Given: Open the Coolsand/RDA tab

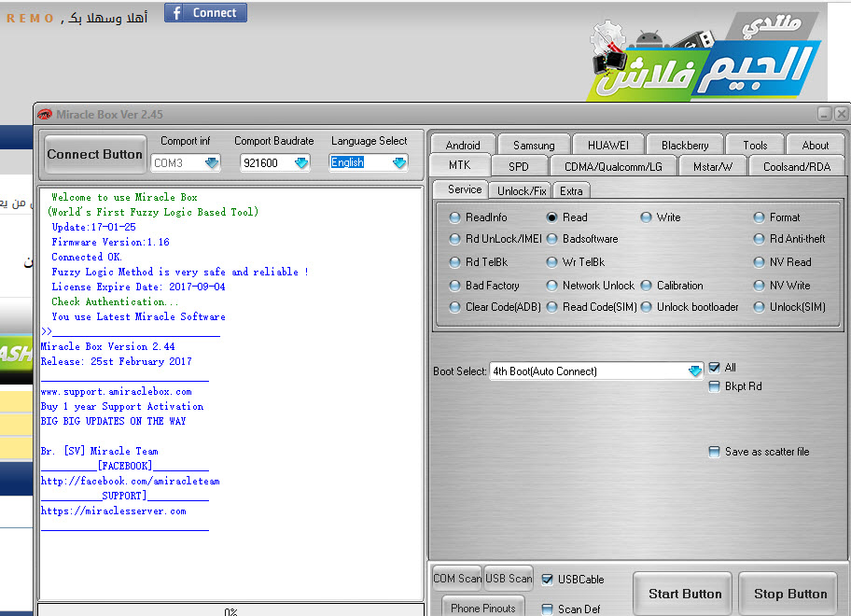Looking at the screenshot, I should 797,167.
